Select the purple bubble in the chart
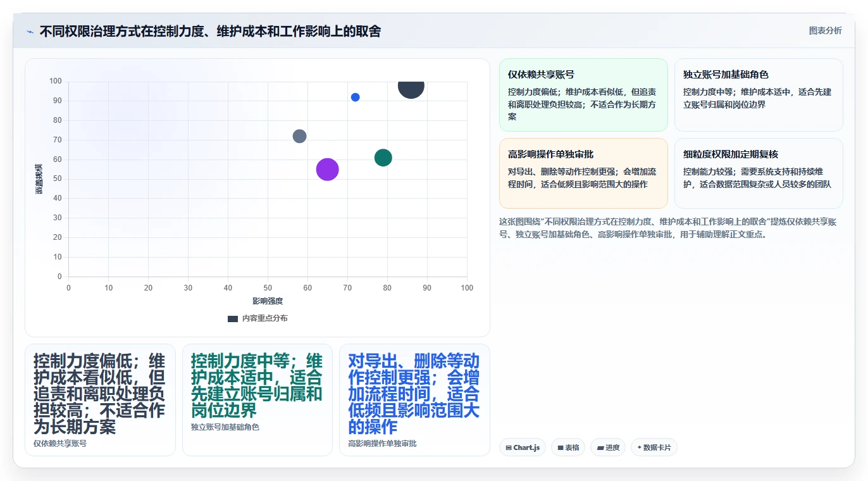Viewport: 868px width, 481px height. (x=327, y=169)
